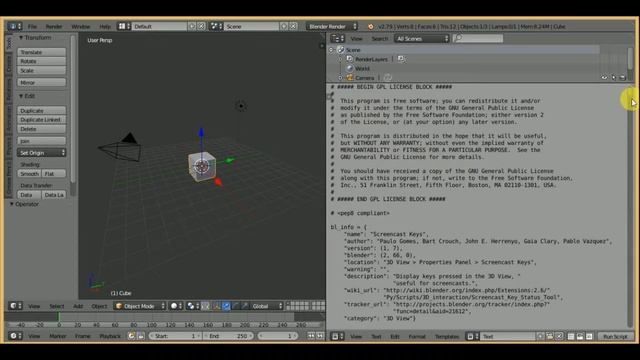The width and height of the screenshot is (640, 360).
Task: Click the text editor vertical scrollbar
Action: click(631, 206)
